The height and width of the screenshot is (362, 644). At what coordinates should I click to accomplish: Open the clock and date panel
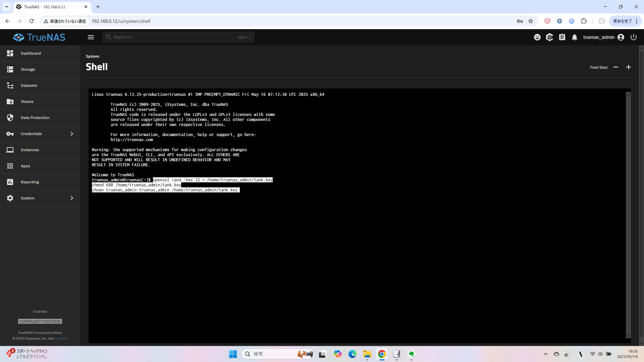[x=627, y=354]
